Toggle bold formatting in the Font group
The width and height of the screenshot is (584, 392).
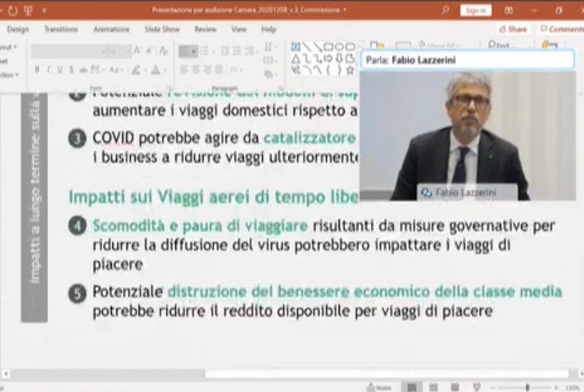pos(38,70)
